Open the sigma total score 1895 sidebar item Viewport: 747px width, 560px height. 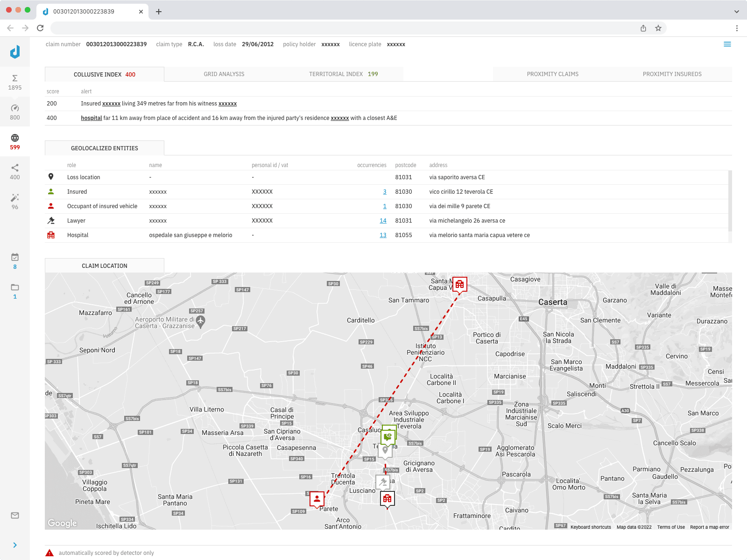(x=15, y=82)
